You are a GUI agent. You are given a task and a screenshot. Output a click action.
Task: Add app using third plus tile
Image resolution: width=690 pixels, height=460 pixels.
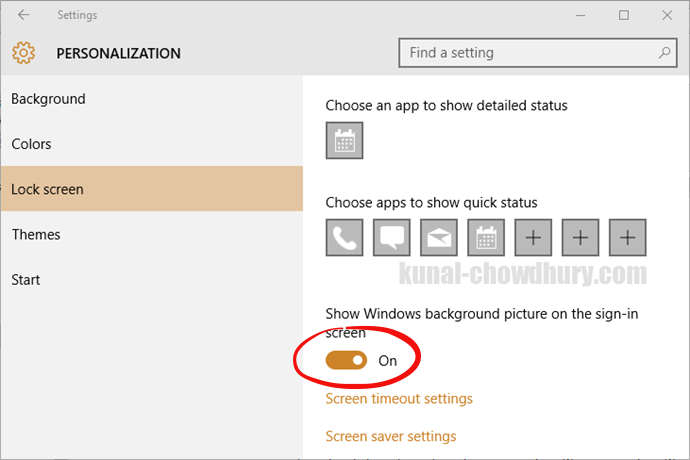click(628, 238)
